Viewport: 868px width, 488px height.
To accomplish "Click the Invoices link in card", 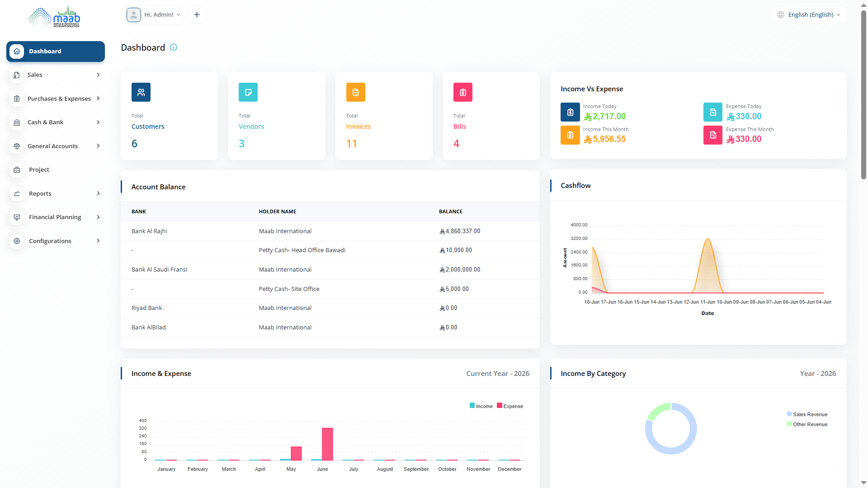I will 359,127.
